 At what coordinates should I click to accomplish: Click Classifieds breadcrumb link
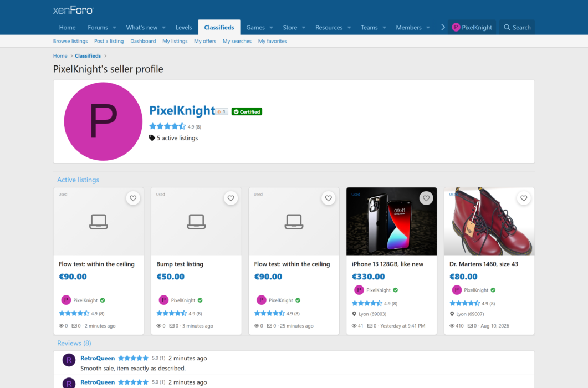[88, 55]
